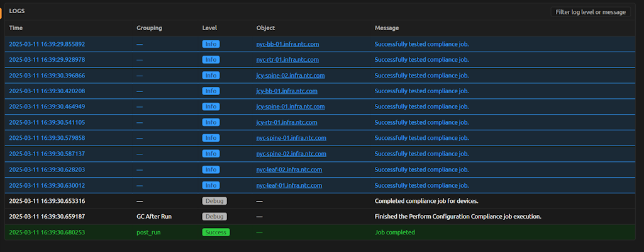The image size is (644, 252).
Task: Open nyc-spine-02.infra.ntc.com device link
Action: pos(291,154)
